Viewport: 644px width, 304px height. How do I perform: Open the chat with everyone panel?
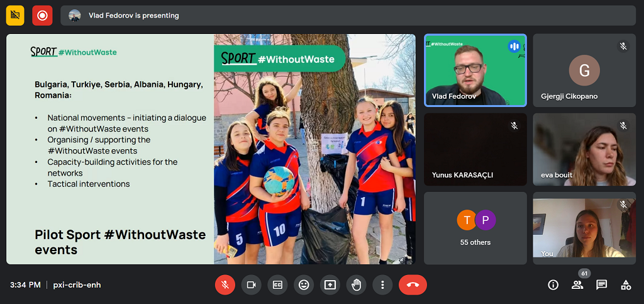pos(602,285)
